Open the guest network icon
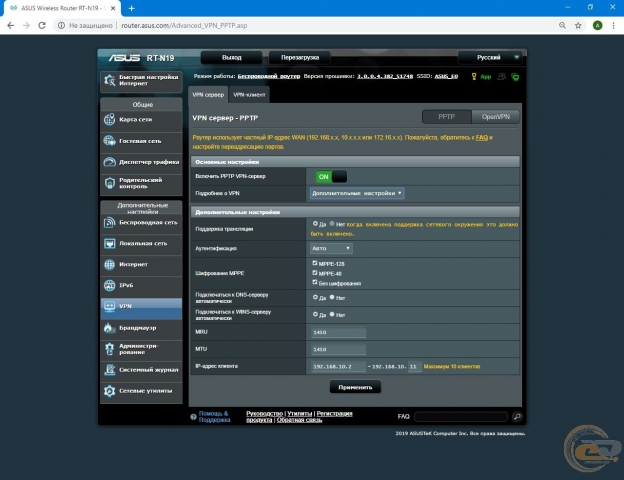This screenshot has width=624, height=480. click(109, 141)
